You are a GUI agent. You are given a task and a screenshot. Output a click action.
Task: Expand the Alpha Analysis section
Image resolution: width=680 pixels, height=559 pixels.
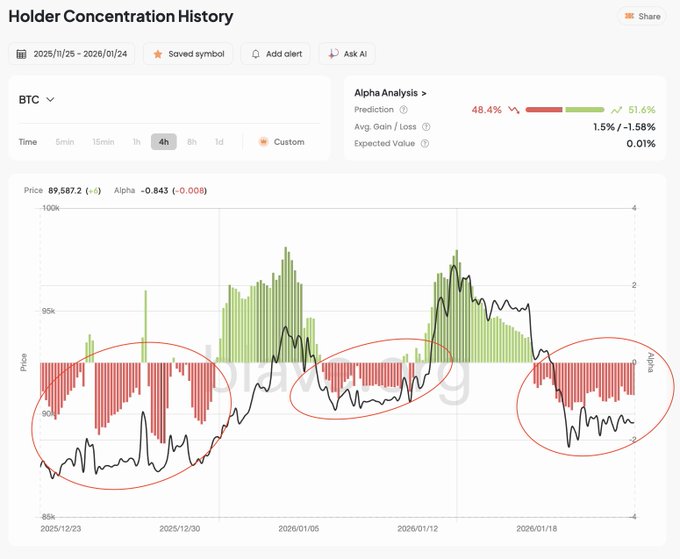[390, 93]
